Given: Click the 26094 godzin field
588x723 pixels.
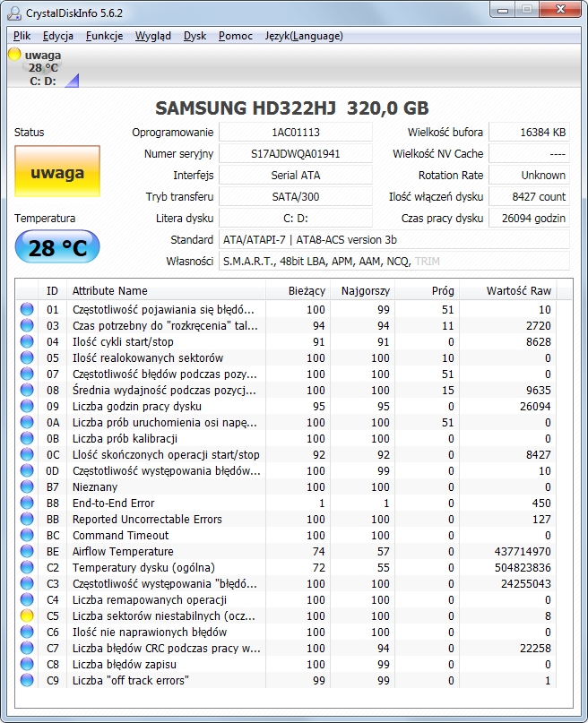Looking at the screenshot, I should click(x=529, y=218).
